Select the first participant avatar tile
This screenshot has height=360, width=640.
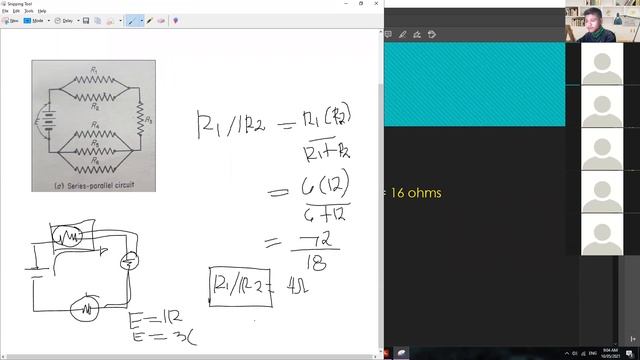point(602,64)
